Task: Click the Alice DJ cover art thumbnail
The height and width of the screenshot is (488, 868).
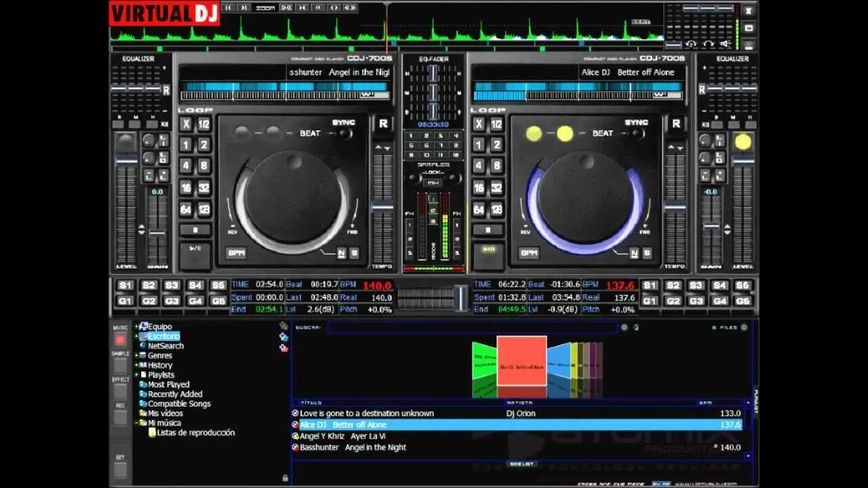Action: pyautogui.click(x=521, y=361)
